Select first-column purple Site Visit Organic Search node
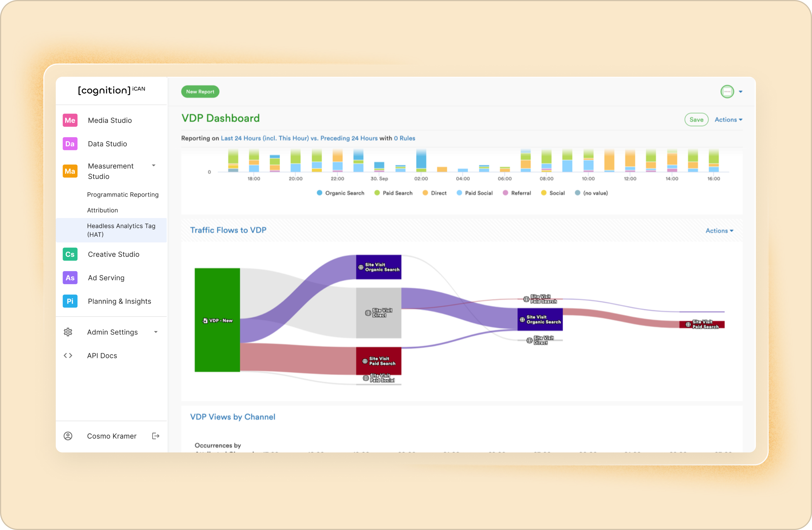This screenshot has height=530, width=812. coord(379,268)
